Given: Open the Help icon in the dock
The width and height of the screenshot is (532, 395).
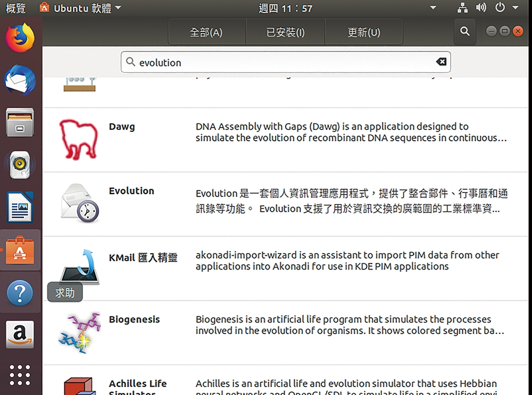Looking at the screenshot, I should (x=20, y=292).
